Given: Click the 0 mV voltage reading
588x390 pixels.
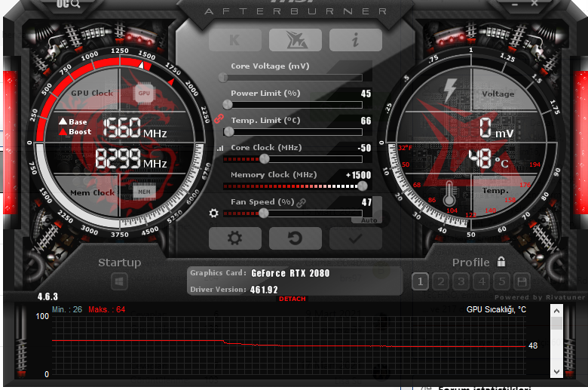Looking at the screenshot, I should 496,127.
